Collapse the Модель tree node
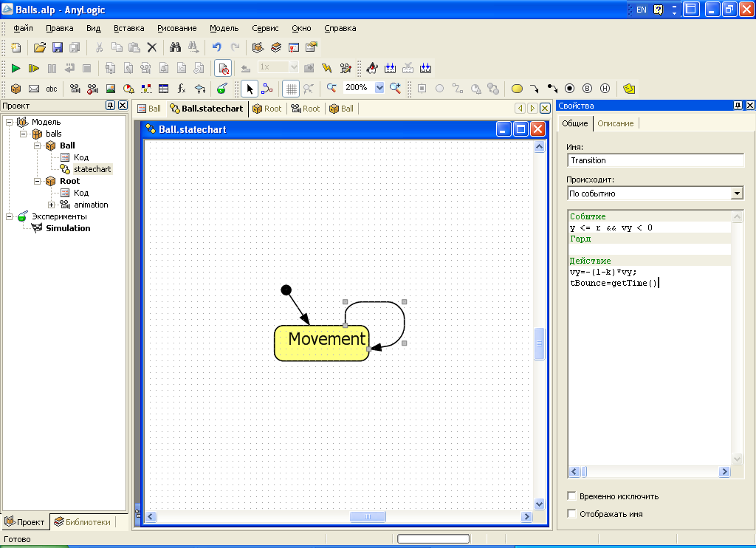Image resolution: width=756 pixels, height=548 pixels. (x=9, y=122)
